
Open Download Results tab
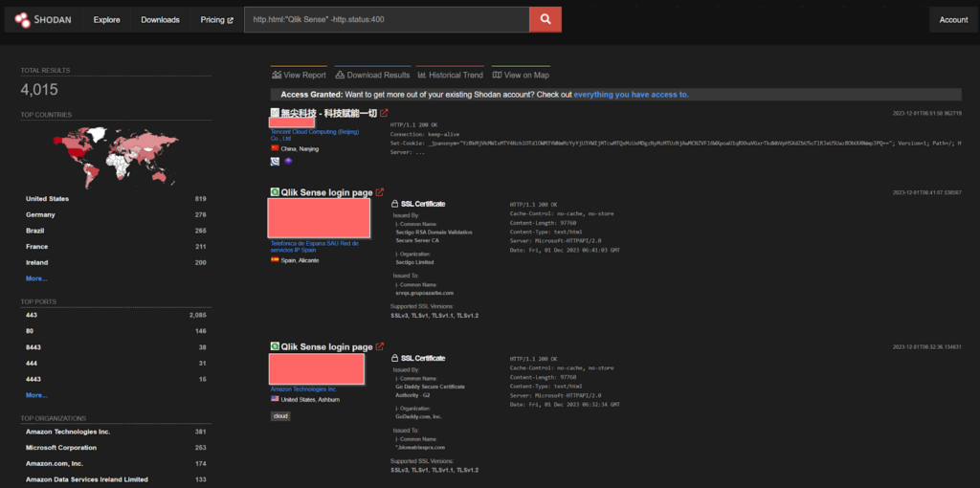click(x=372, y=75)
